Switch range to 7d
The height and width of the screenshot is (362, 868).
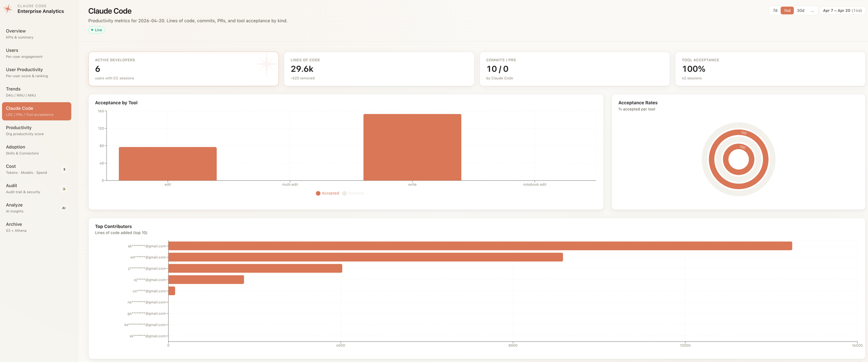point(775,10)
